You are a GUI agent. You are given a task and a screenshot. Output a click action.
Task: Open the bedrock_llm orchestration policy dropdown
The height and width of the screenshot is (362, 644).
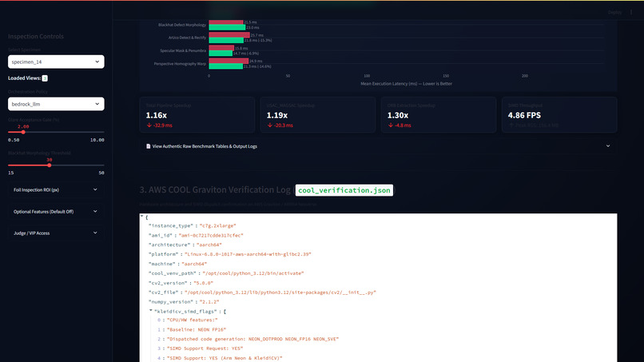[x=56, y=104]
